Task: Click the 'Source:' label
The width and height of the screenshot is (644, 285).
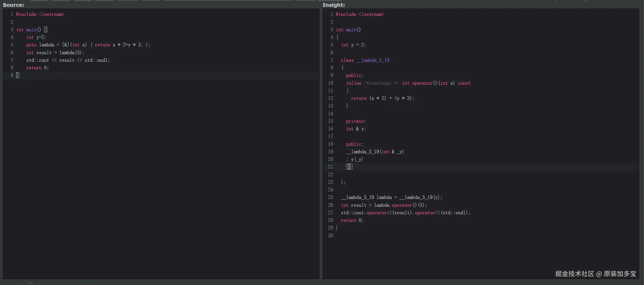Action: tap(13, 5)
